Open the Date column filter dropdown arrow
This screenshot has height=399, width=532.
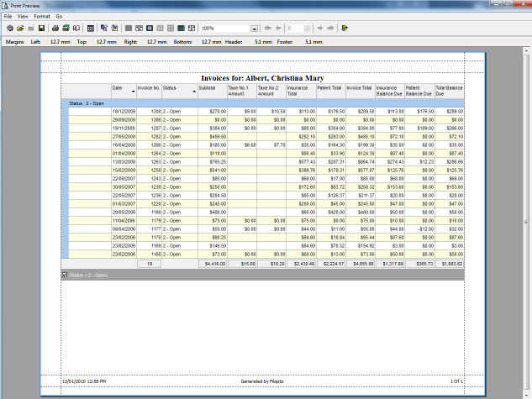[133, 92]
